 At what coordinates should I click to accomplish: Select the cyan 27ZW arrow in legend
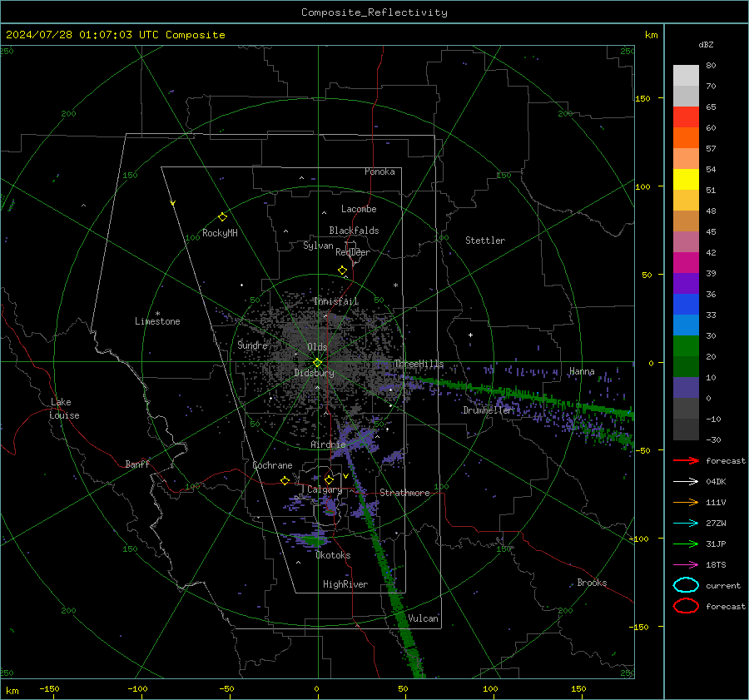click(x=686, y=524)
